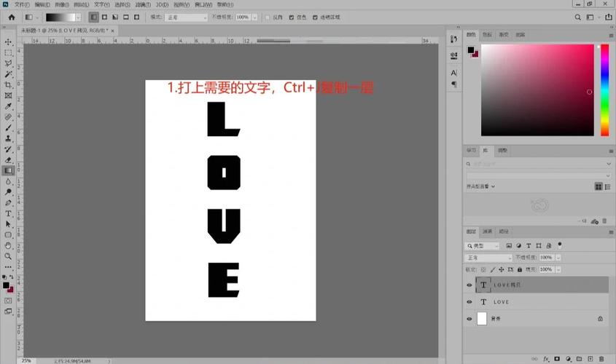Select the Frame tool
Viewport: 616px width, 364px height.
[8, 95]
